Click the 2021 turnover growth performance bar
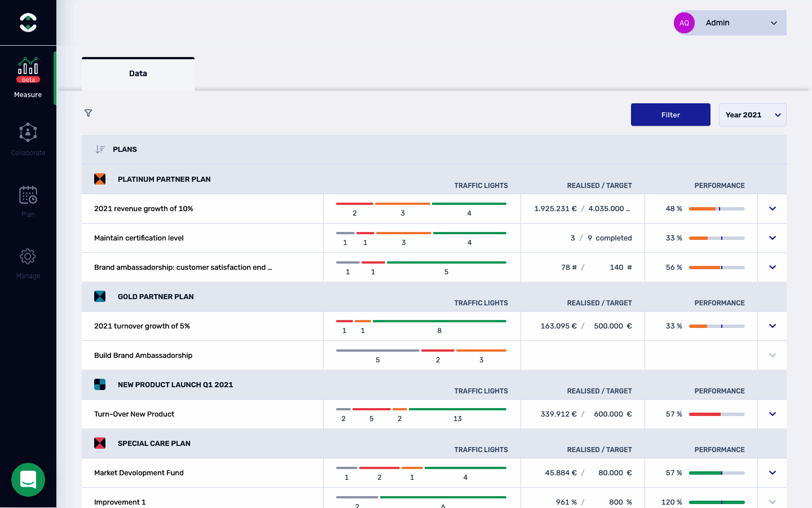 pyautogui.click(x=717, y=326)
